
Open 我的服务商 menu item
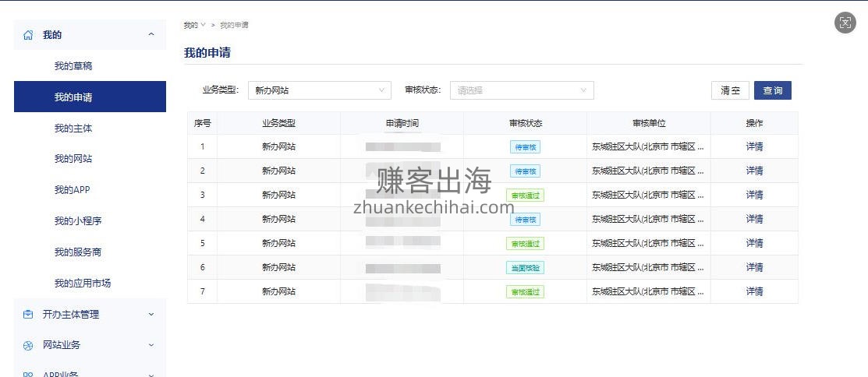(x=78, y=252)
